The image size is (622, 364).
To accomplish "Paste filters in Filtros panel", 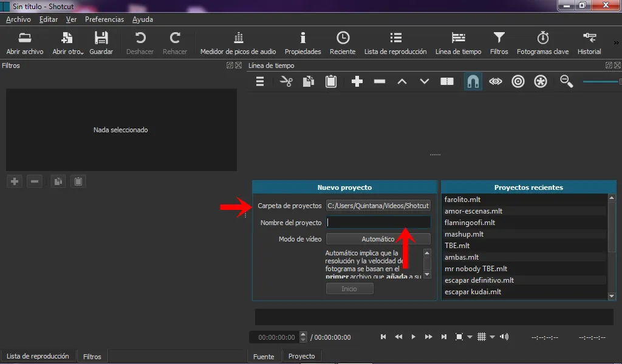I will pos(78,181).
